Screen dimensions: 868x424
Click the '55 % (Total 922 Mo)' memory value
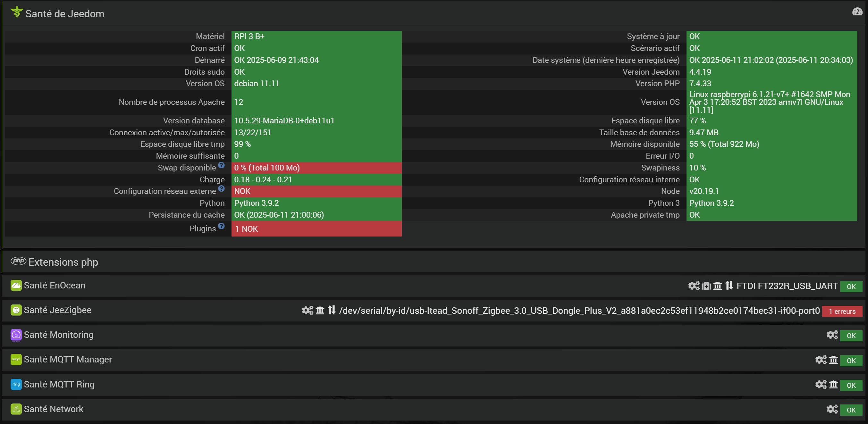click(x=724, y=144)
